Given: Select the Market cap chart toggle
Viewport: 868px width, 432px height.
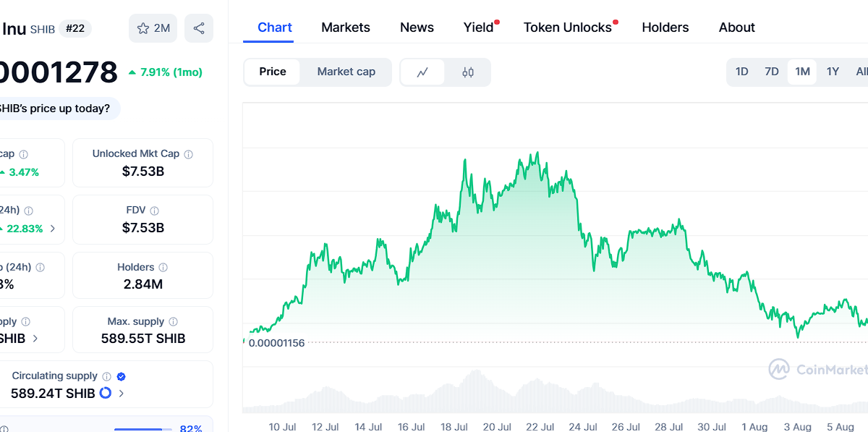Looking at the screenshot, I should (x=346, y=72).
